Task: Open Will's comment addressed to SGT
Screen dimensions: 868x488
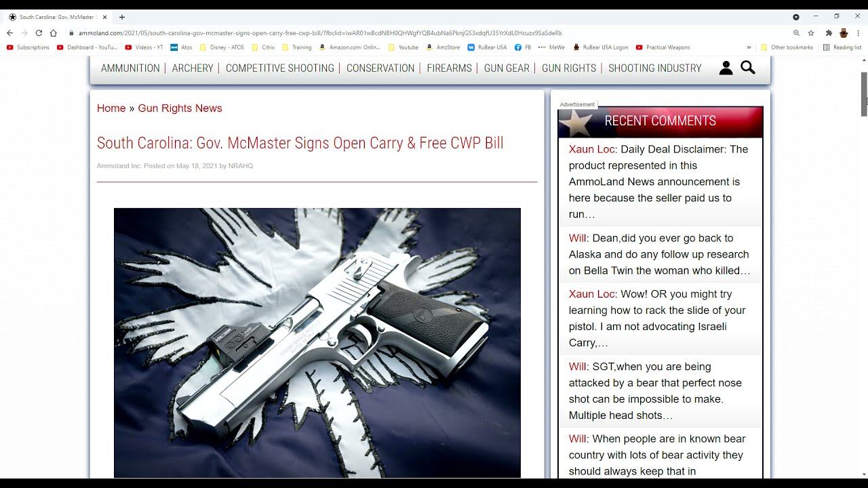Action: coord(659,391)
